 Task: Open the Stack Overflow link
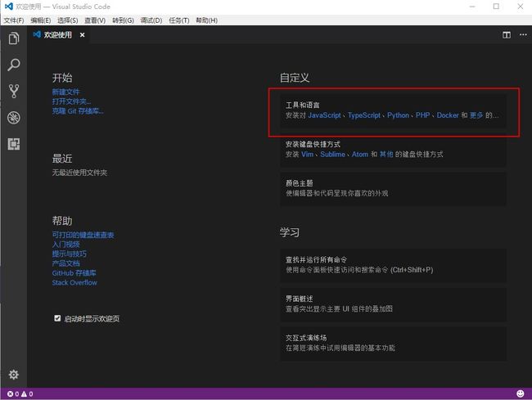click(x=74, y=282)
